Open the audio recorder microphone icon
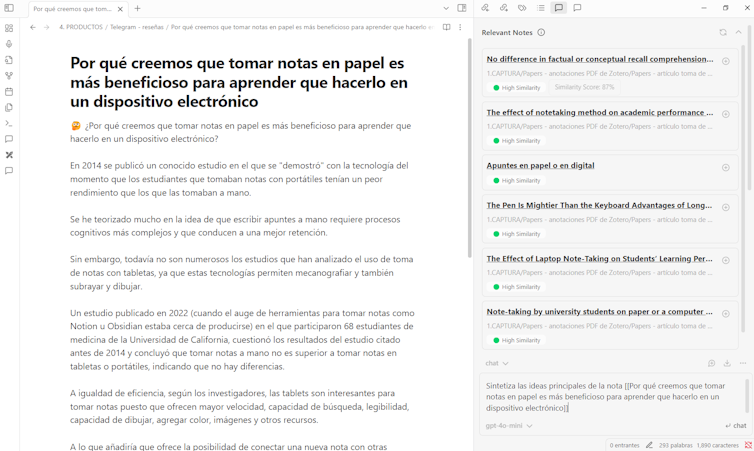This screenshot has height=451, width=754. [9, 44]
